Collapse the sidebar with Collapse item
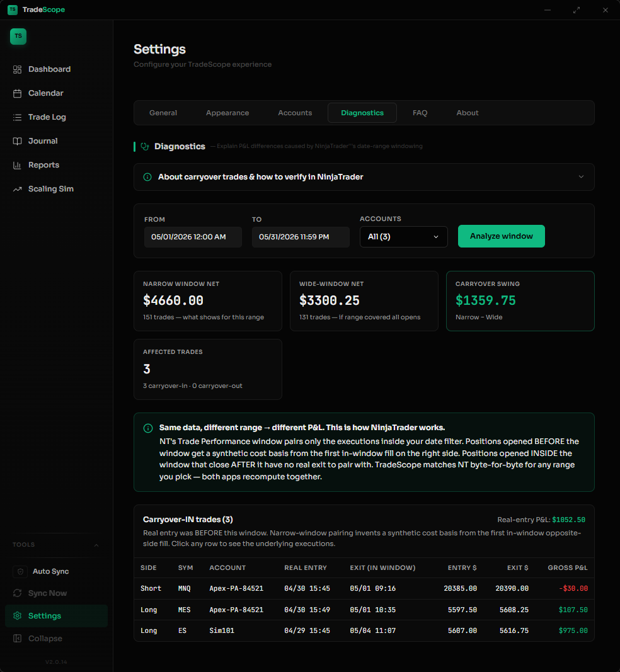Viewport: 620px width, 672px height. (x=56, y=638)
